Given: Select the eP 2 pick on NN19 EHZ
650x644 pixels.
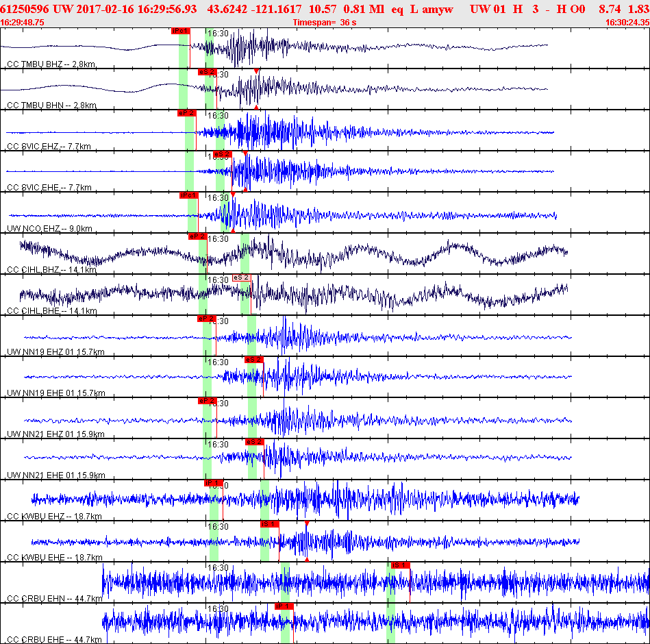Looking at the screenshot, I should pyautogui.click(x=206, y=319).
